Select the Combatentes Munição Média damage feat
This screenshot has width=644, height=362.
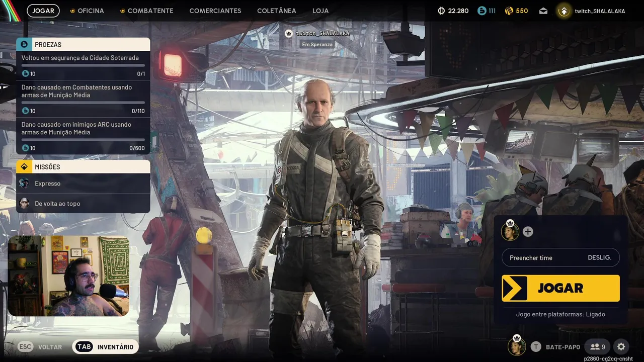click(84, 99)
